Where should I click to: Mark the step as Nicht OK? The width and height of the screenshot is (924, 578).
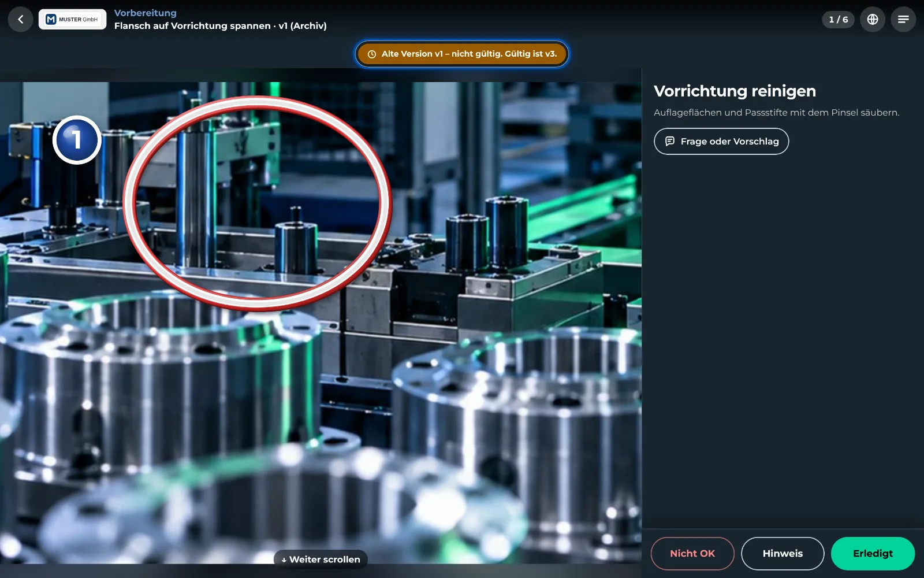coord(692,554)
